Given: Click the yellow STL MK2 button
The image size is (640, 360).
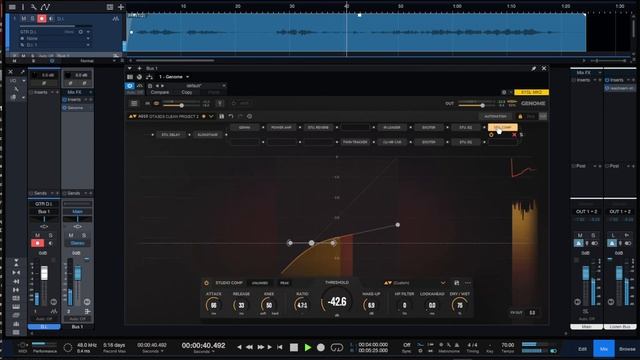Looking at the screenshot, I should (531, 92).
